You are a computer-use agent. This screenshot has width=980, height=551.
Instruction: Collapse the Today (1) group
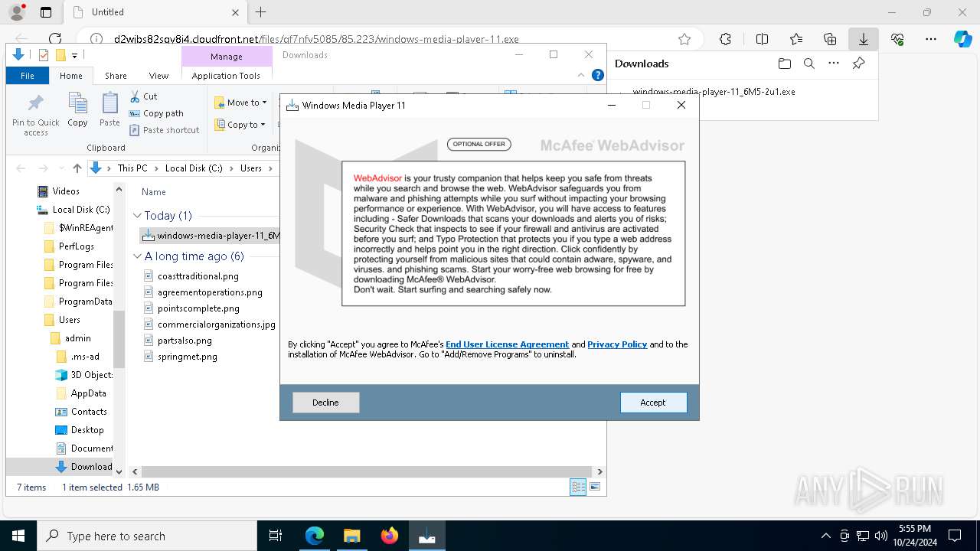(x=138, y=216)
